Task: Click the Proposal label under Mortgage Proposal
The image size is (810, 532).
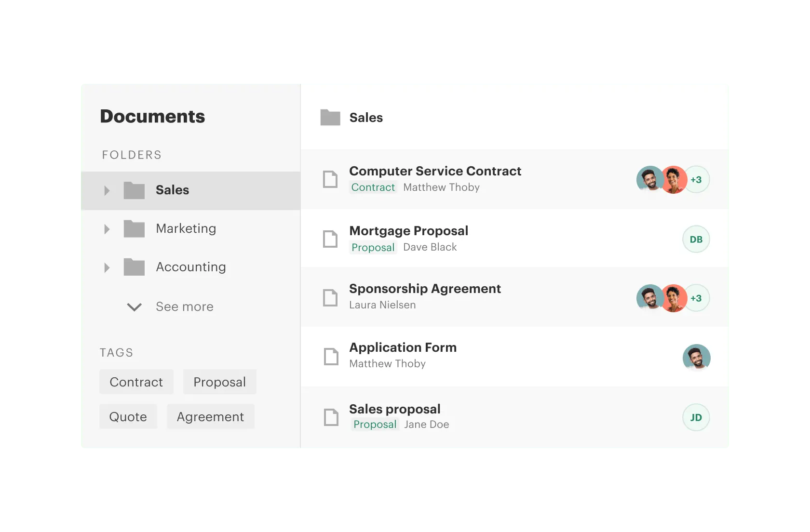Action: coord(373,247)
